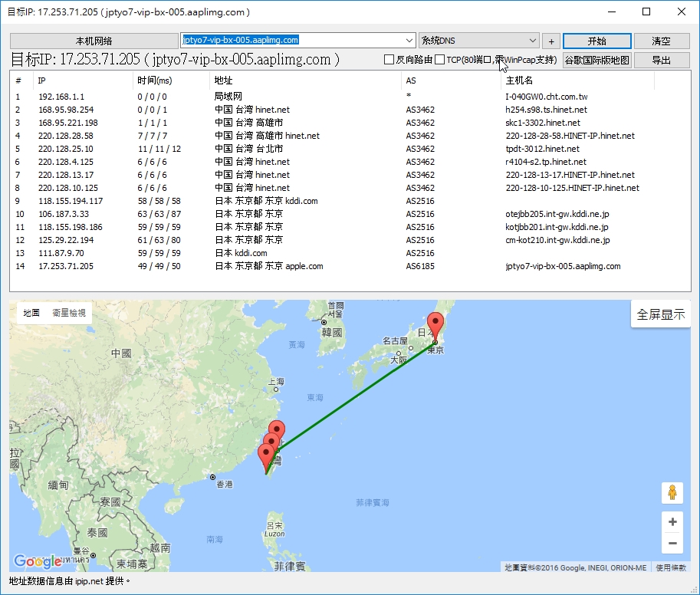Click the 名古屋 label on the map

coord(395,340)
